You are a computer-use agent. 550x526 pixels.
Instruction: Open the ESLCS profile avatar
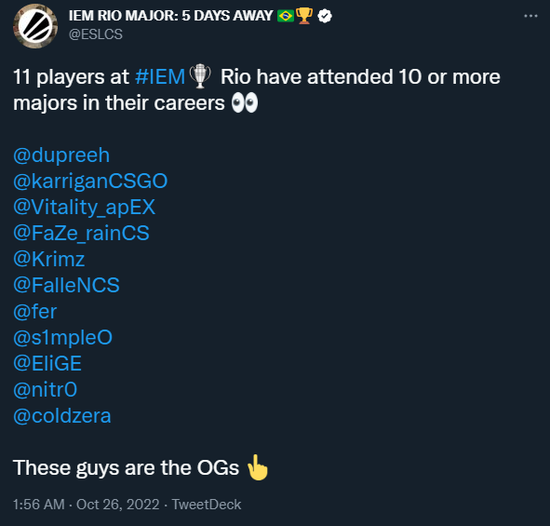tap(35, 26)
